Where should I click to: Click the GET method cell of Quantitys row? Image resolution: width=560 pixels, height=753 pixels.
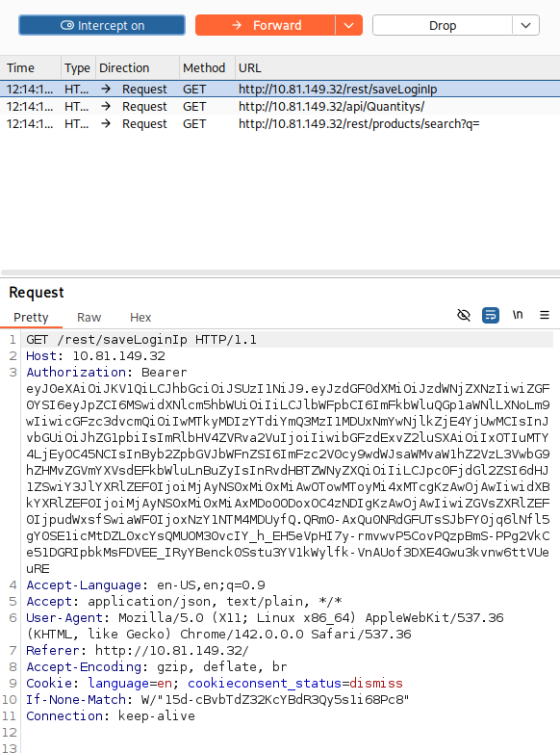[193, 106]
